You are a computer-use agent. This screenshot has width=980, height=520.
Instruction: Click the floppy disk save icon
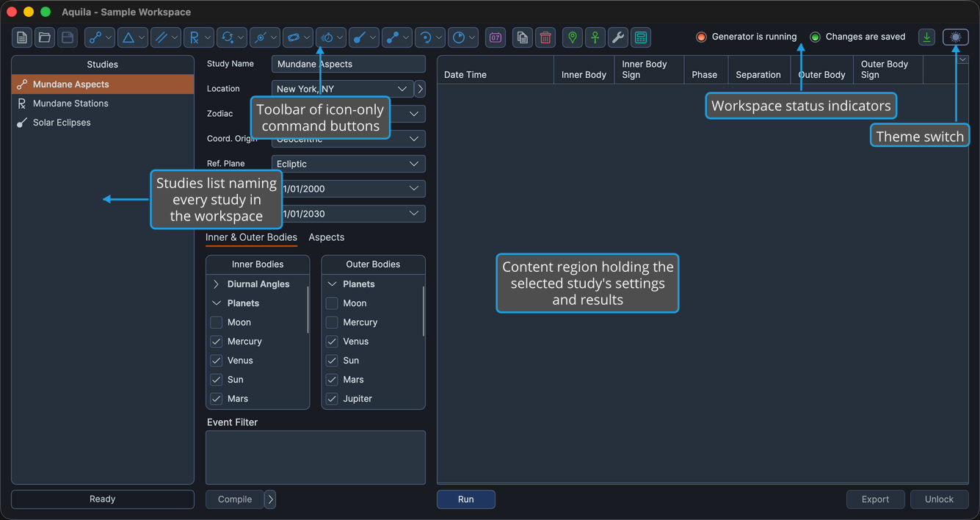click(x=68, y=37)
